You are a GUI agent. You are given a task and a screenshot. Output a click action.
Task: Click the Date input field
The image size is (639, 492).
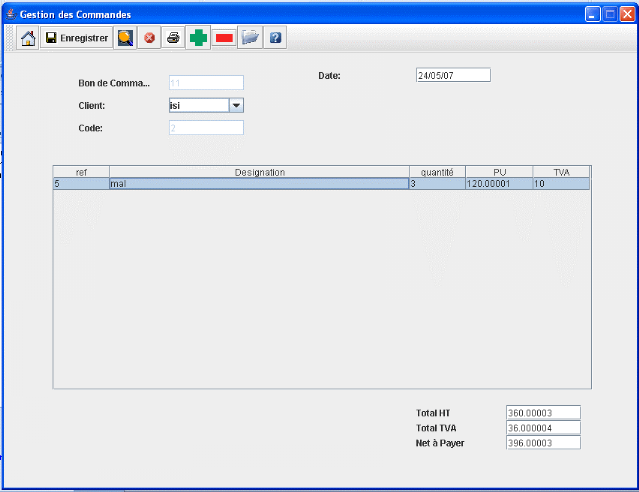(x=453, y=75)
